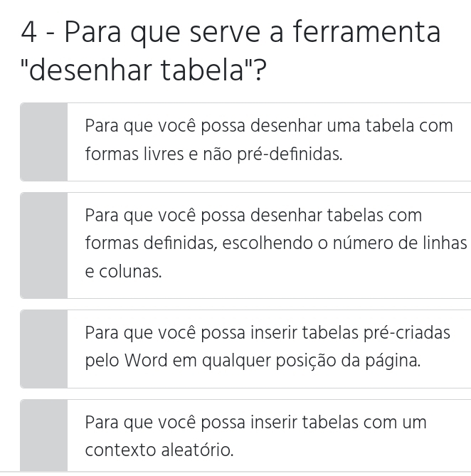This screenshot has height=476, width=471.
Task: Choose answer 'inserir tabelas com um contexto aleatório'
Action: 255,436
